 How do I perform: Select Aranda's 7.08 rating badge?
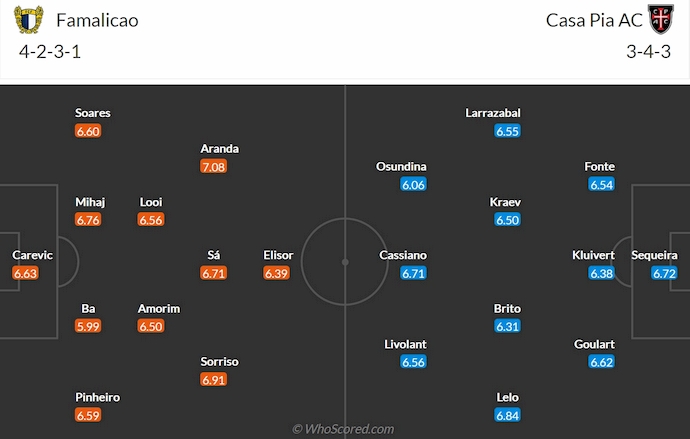[x=213, y=166]
